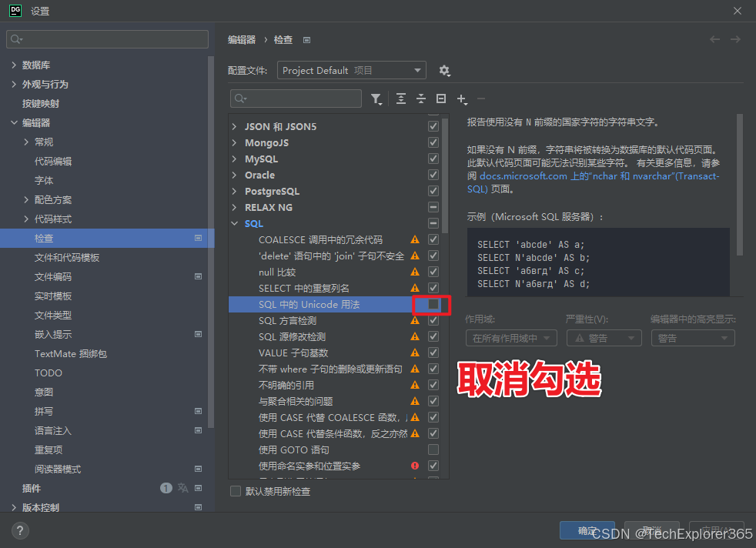Click project marker icon on 文件编码 row
The height and width of the screenshot is (548, 756).
[x=198, y=276]
